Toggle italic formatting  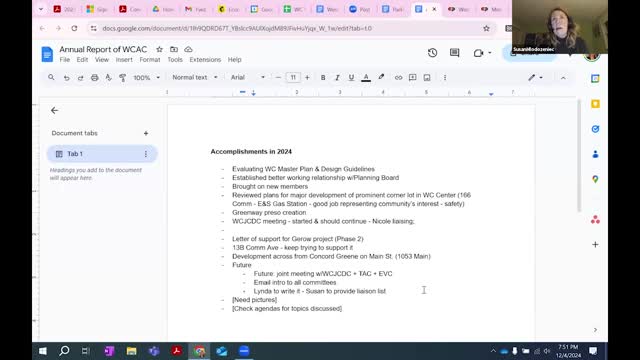[337, 78]
